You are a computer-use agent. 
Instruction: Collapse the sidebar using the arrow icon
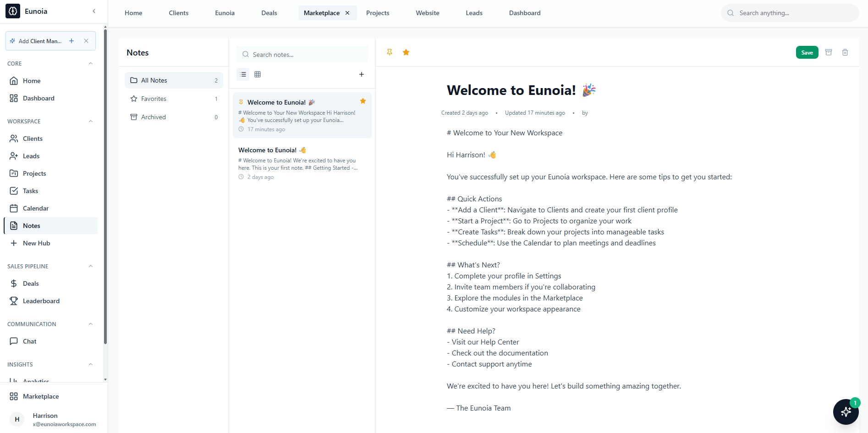(94, 11)
